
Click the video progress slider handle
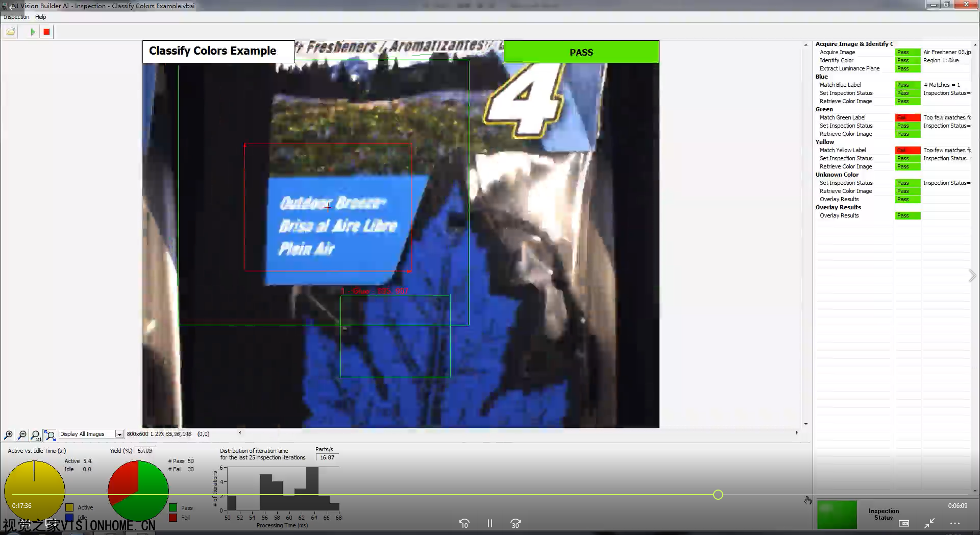pyautogui.click(x=718, y=495)
